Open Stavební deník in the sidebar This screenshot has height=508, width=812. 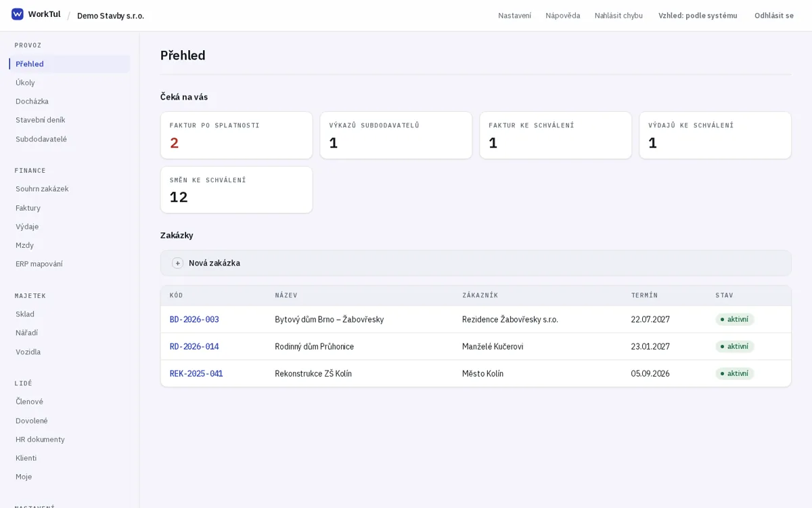[x=70, y=120]
